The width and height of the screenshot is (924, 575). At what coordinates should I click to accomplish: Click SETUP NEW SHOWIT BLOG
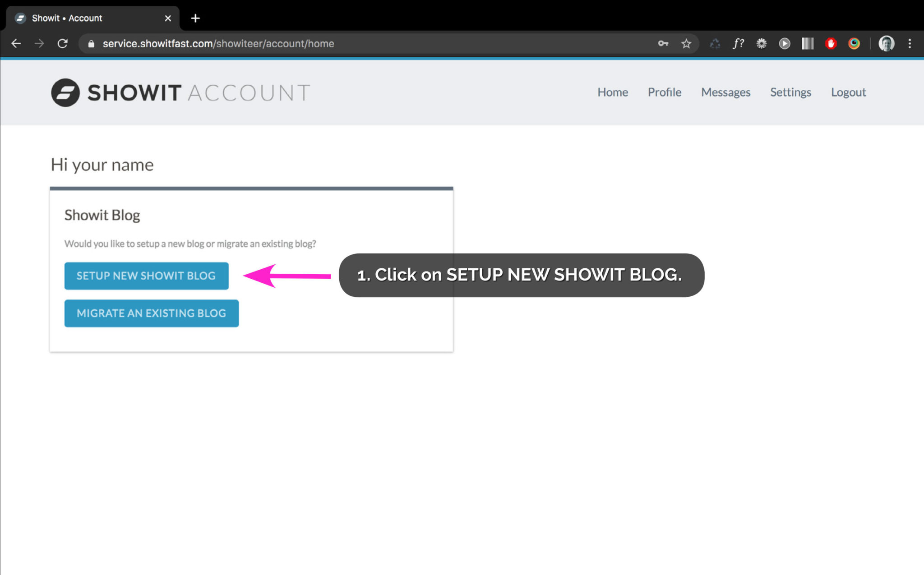[146, 276]
